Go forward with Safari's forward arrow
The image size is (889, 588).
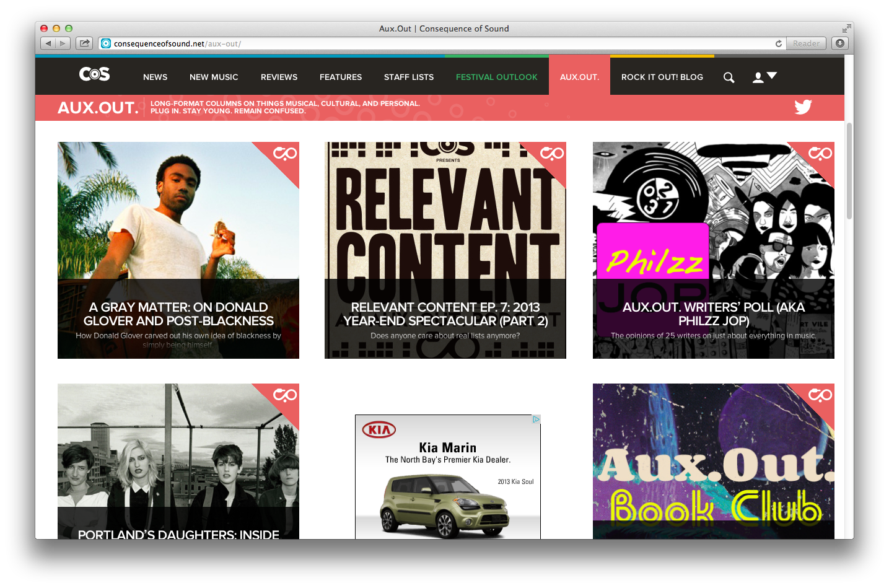[x=63, y=43]
